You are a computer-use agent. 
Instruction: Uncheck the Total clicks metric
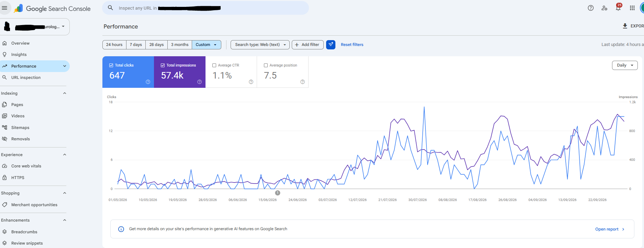coord(111,65)
